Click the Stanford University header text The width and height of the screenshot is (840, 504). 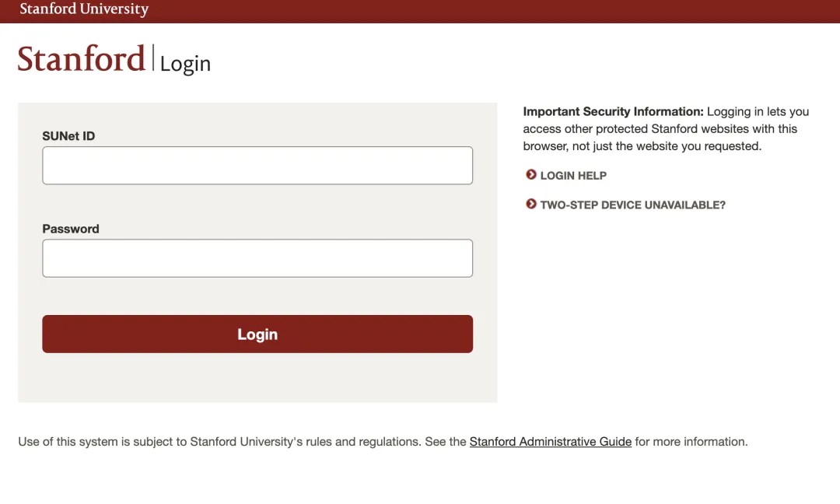click(84, 10)
